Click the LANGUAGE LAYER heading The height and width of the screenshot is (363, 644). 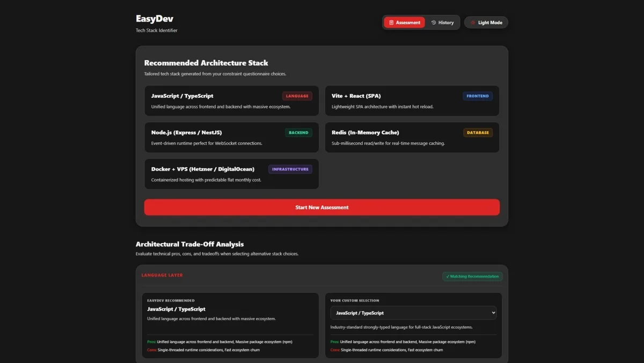tap(162, 275)
